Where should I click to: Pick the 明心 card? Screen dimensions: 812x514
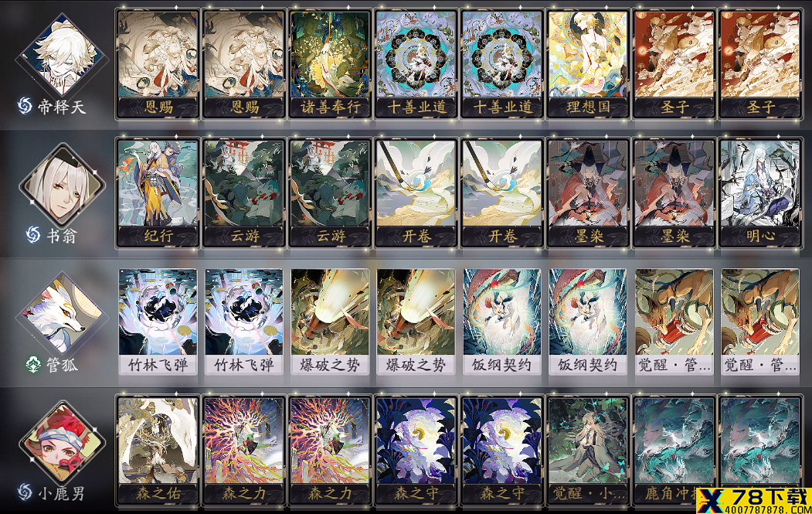tap(759, 193)
